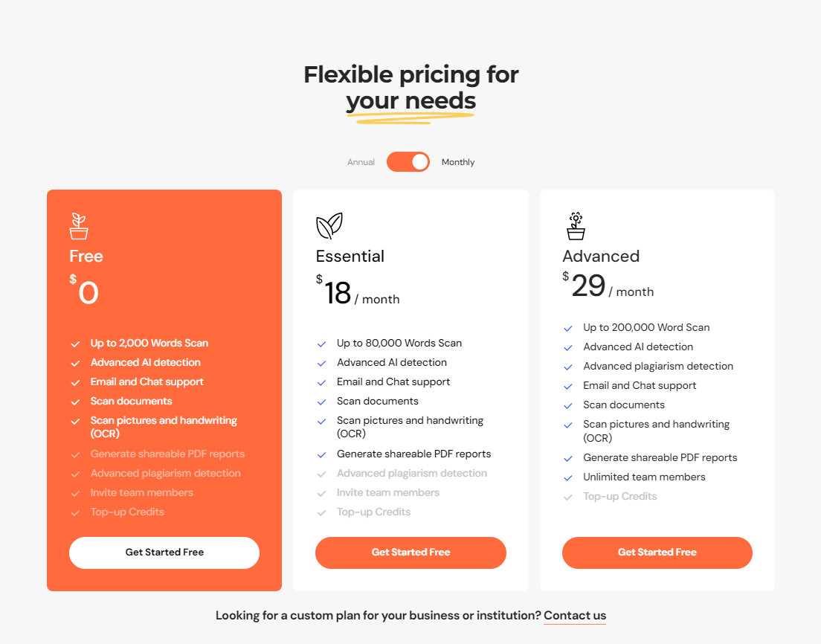Viewport: 821px width, 644px height.
Task: Open the Contact us link
Action: (575, 616)
